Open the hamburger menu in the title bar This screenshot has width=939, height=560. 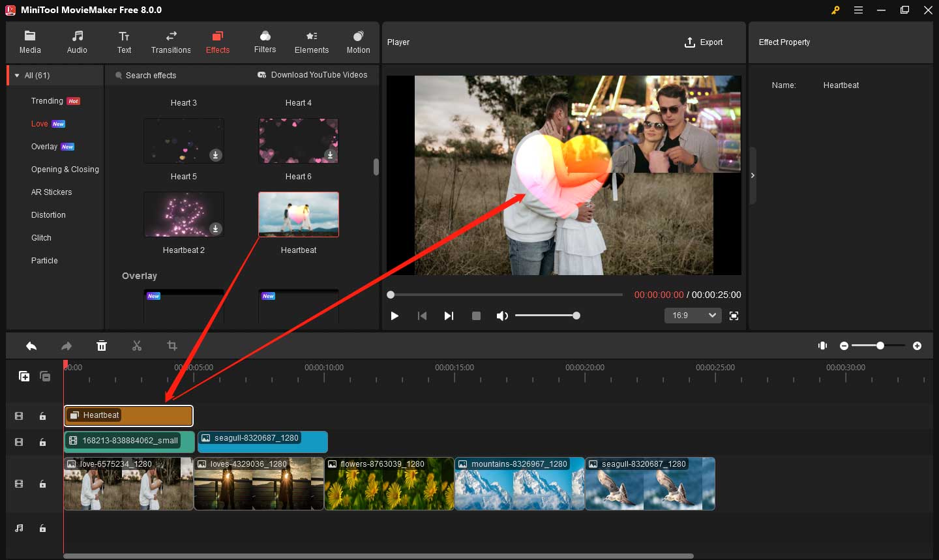[x=858, y=10]
